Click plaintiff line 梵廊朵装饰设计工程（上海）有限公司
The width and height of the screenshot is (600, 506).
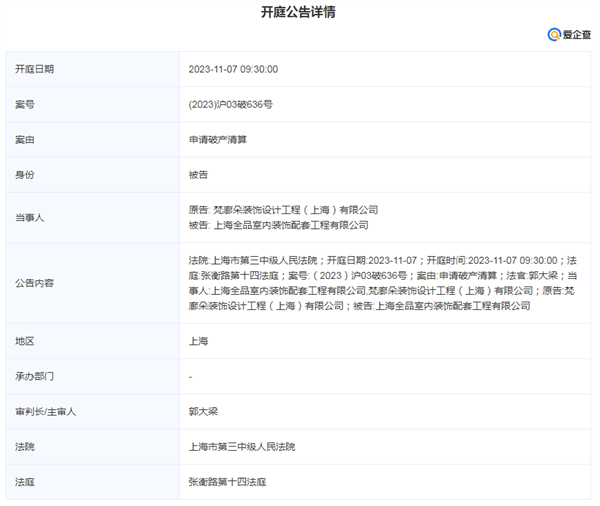283,210
